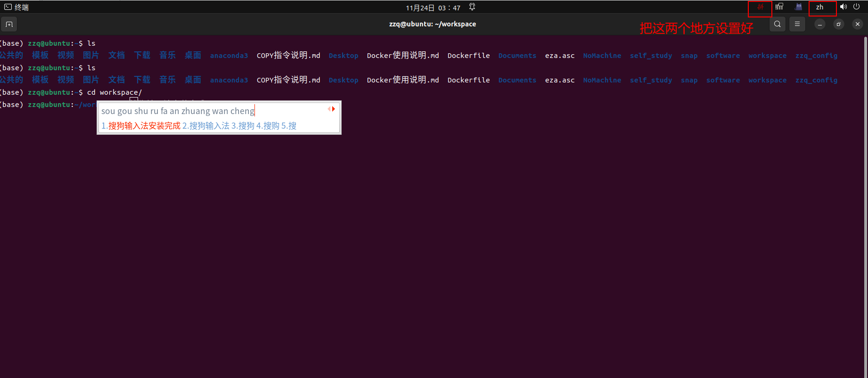This screenshot has width=868, height=378.
Task: Minimize the terminal window
Action: pos(820,24)
